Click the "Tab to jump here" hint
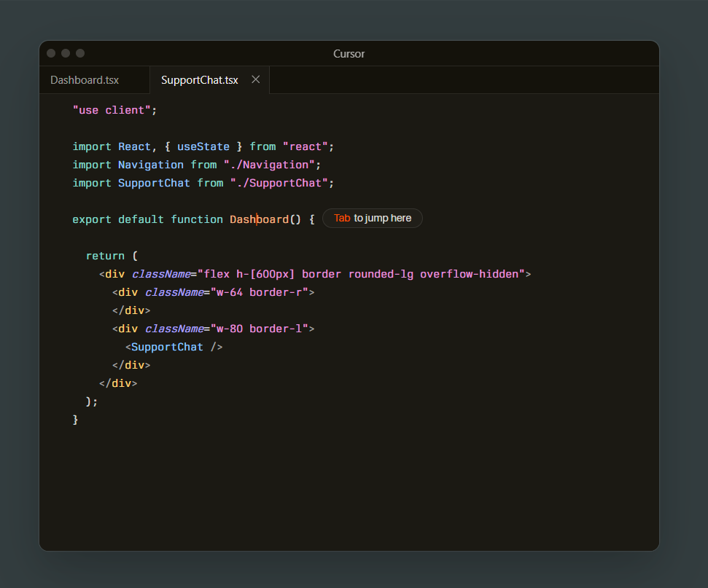The width and height of the screenshot is (708, 588). click(372, 219)
